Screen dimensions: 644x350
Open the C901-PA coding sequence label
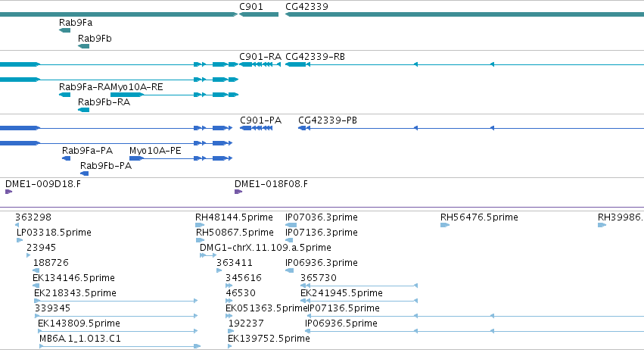coord(261,120)
